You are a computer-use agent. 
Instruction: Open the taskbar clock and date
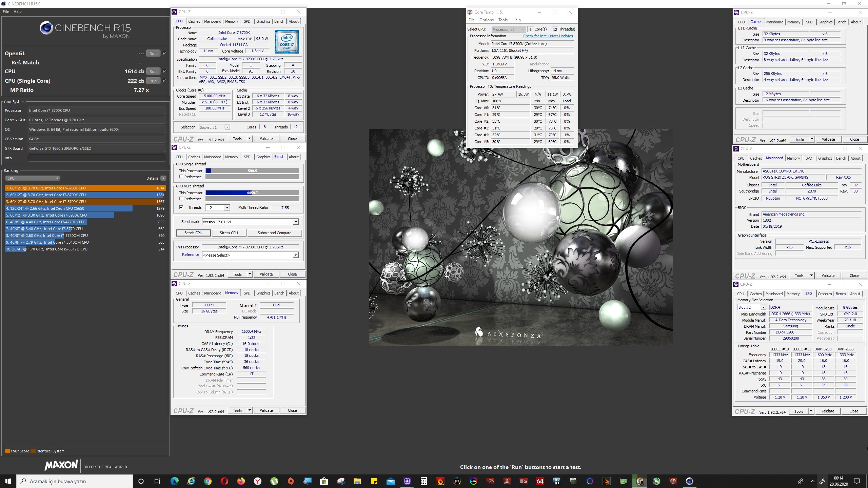tap(839, 481)
